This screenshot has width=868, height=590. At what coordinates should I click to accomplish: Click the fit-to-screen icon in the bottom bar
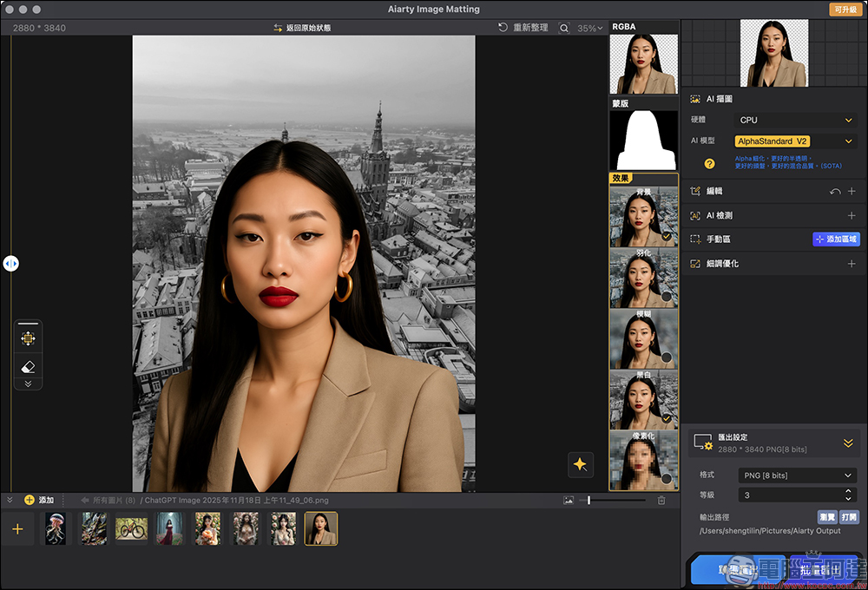click(x=569, y=500)
